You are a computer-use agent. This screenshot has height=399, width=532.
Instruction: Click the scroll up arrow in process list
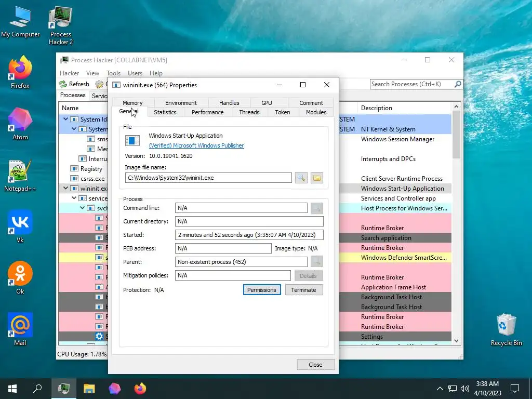tap(456, 107)
